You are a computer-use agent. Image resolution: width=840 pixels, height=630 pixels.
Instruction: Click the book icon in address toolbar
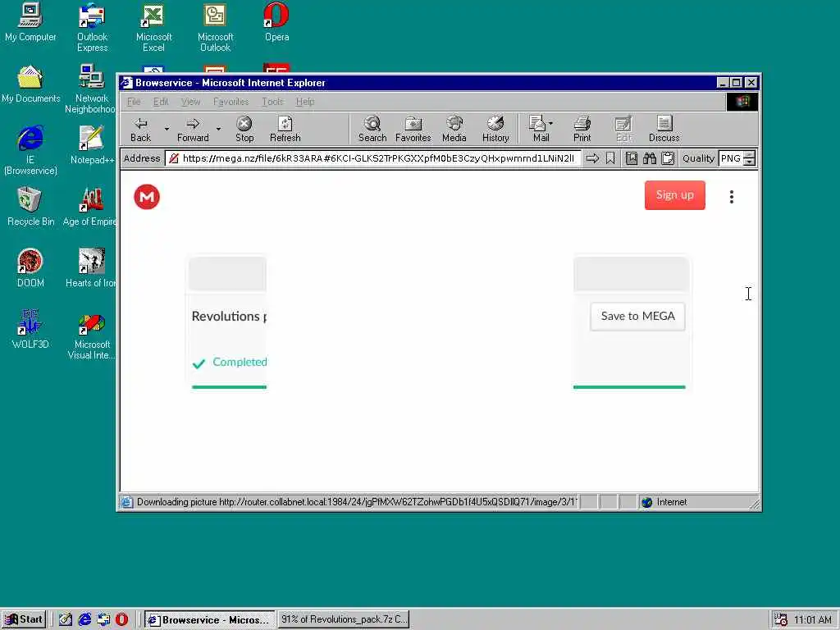[632, 158]
